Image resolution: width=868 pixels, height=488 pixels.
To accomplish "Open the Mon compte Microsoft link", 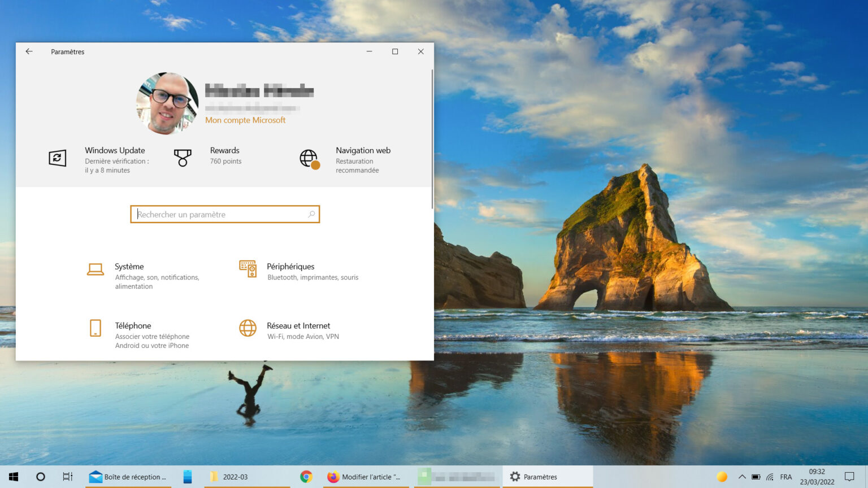I will [x=245, y=120].
